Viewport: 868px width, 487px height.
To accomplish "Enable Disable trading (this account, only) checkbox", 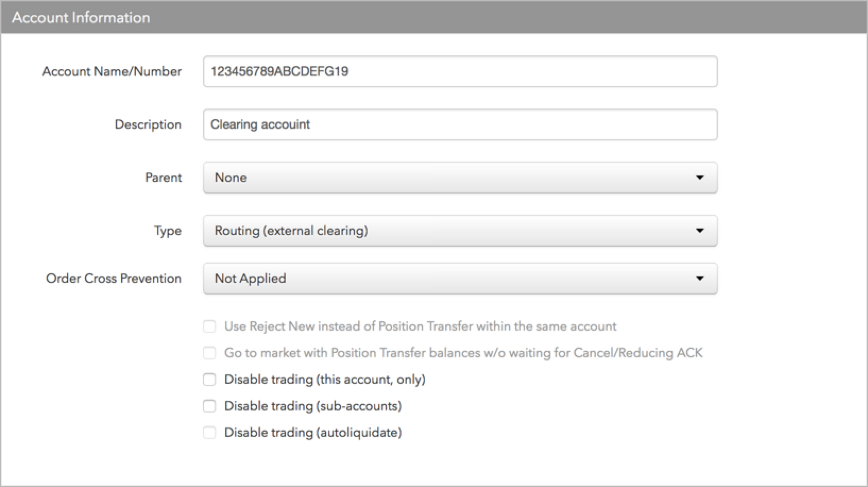I will pos(209,380).
